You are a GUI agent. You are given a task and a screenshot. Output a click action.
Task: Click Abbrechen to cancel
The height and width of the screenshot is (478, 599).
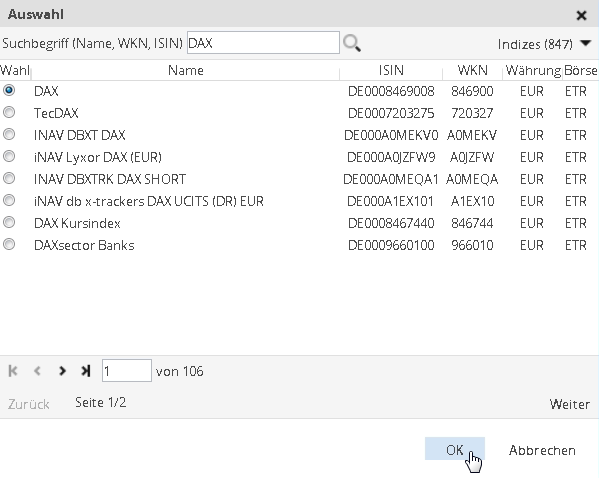[x=542, y=450]
